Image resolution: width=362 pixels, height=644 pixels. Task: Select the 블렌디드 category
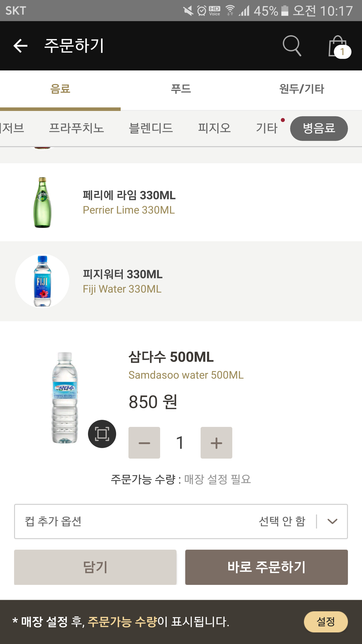point(151,128)
